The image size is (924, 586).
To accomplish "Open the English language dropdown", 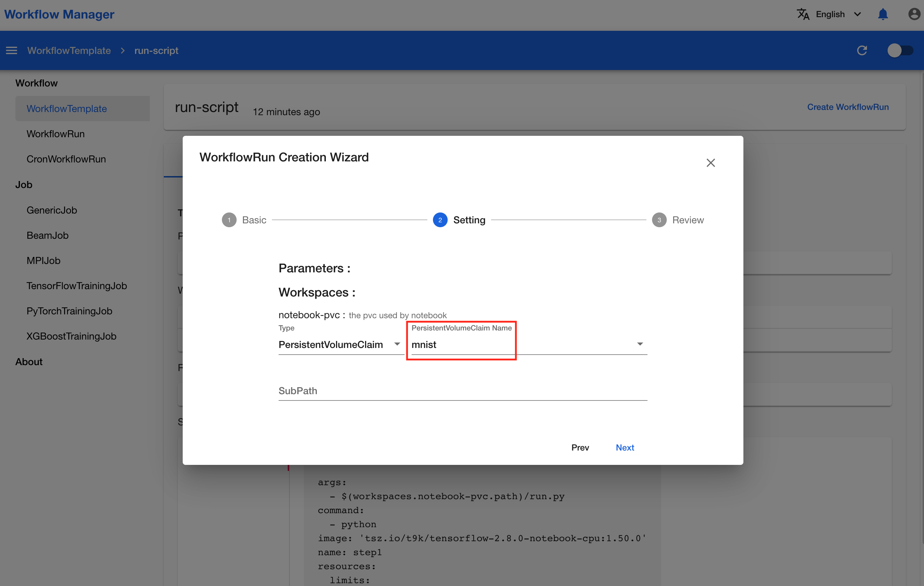I will tap(838, 14).
